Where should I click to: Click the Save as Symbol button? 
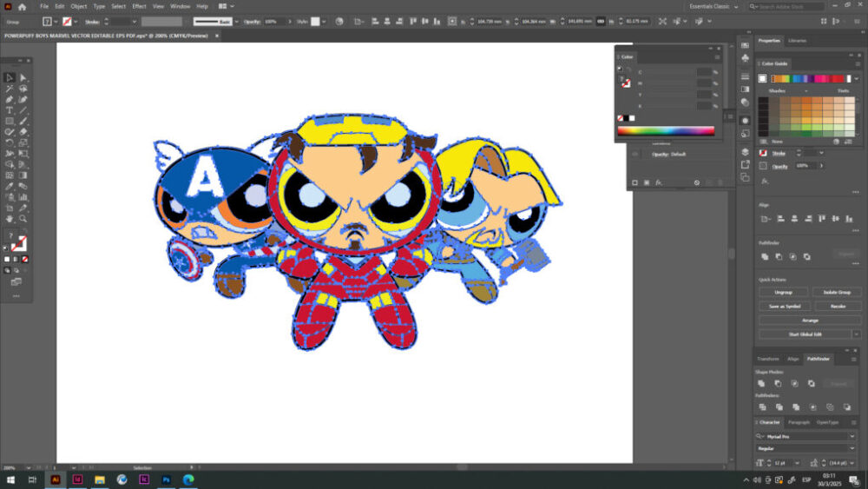[785, 307]
